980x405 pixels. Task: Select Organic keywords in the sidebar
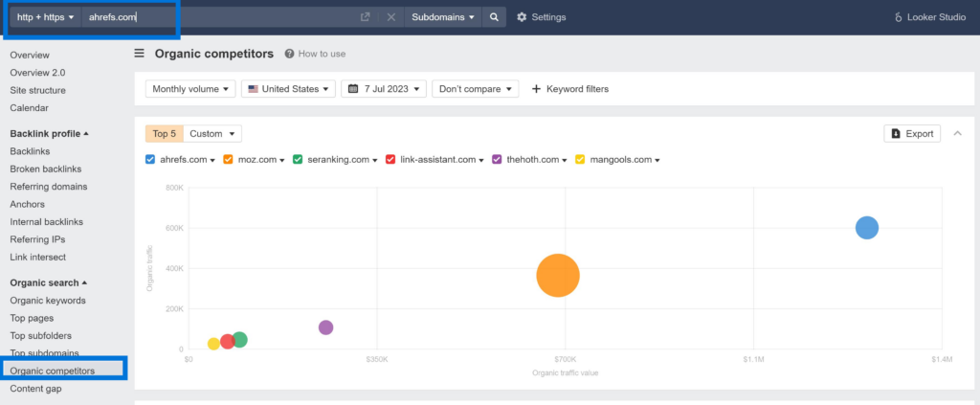47,301
